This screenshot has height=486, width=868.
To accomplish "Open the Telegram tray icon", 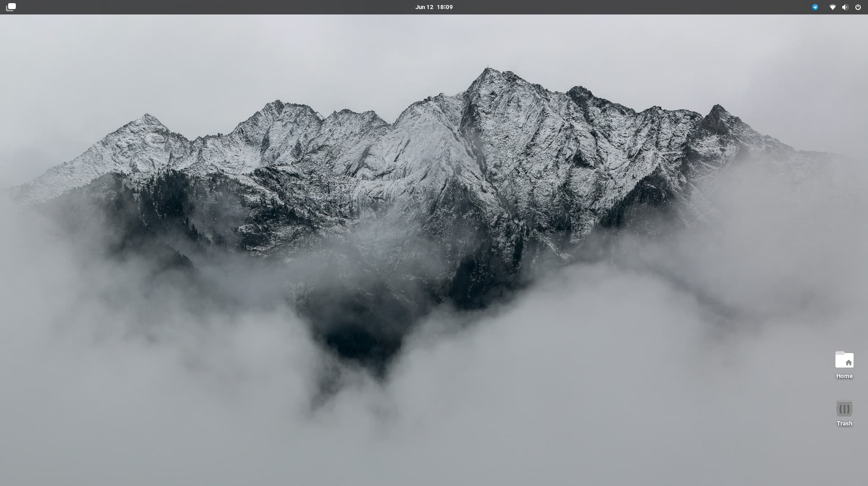I will click(x=815, y=7).
